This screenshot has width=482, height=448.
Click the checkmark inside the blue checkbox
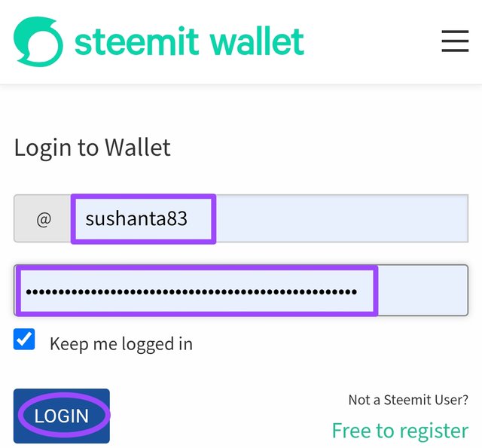24,340
